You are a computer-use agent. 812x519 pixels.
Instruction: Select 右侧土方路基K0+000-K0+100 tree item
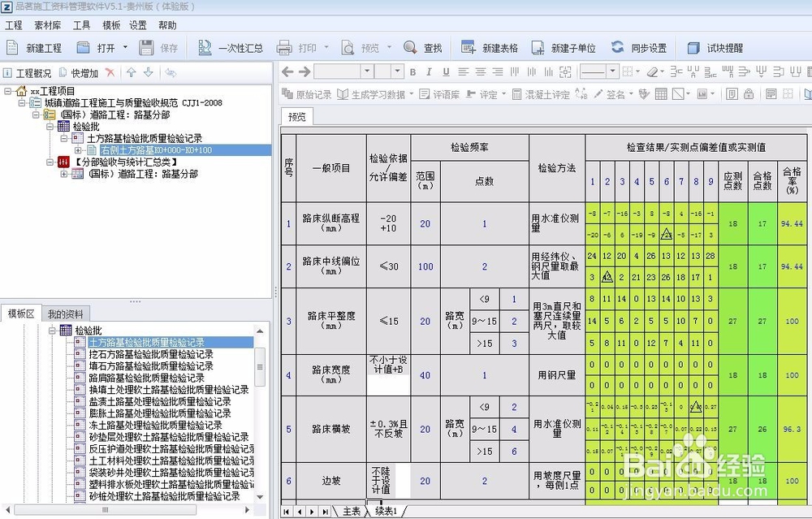(x=156, y=150)
